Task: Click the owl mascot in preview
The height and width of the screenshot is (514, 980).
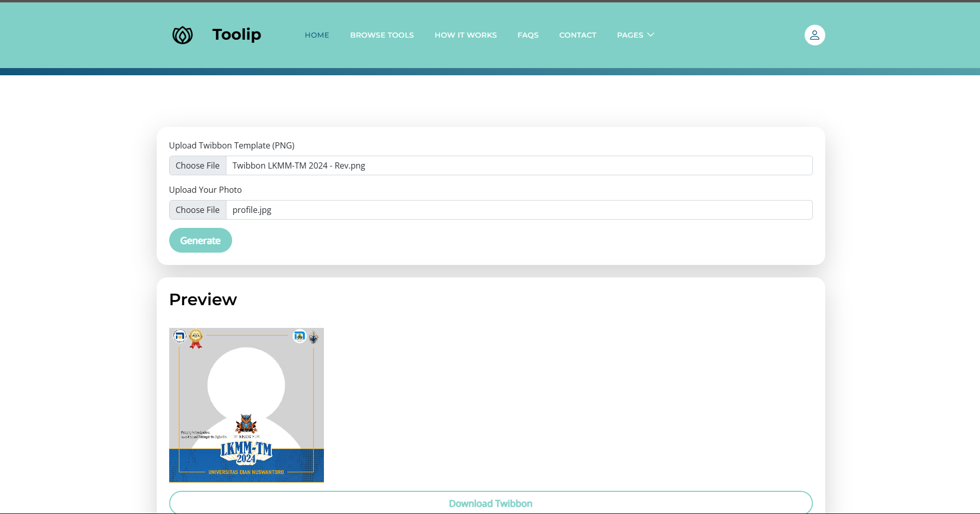Action: pyautogui.click(x=246, y=424)
